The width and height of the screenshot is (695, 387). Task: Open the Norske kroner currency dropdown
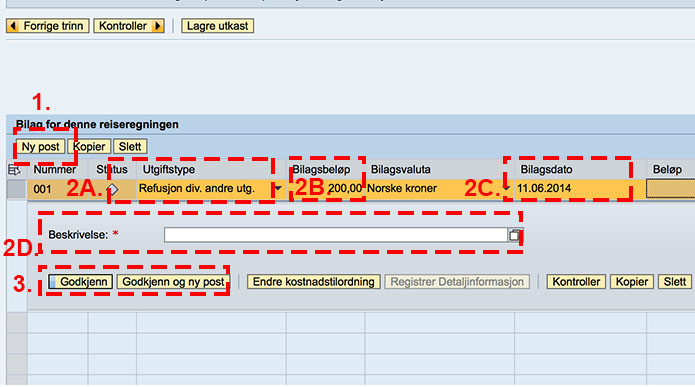tap(506, 188)
